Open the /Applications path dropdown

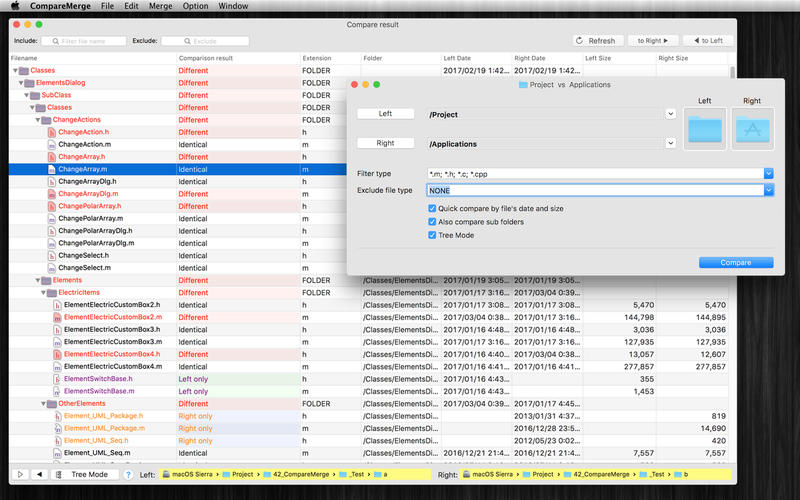[x=670, y=143]
